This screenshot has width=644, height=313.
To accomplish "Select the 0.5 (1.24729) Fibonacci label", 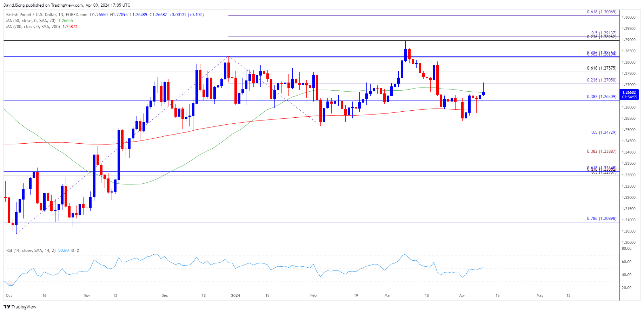I will 604,132.
